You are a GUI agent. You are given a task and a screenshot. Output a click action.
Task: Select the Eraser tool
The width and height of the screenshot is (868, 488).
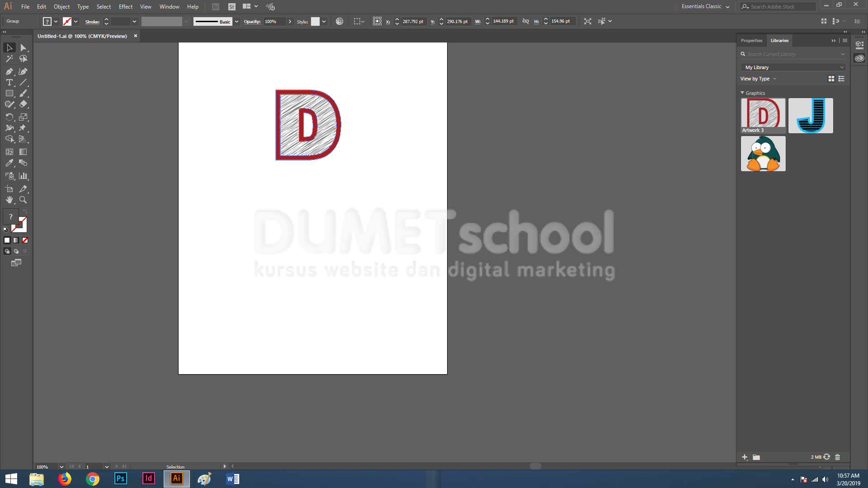point(23,104)
